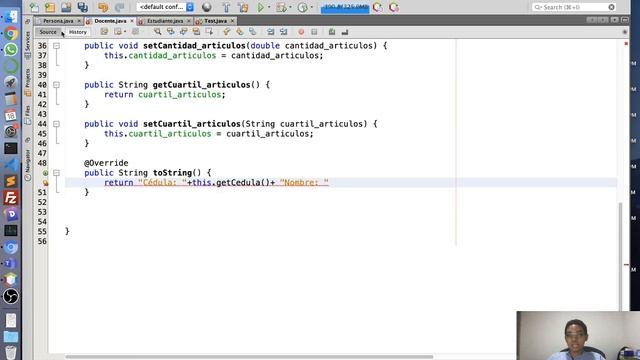640x360 pixels.
Task: Click the Next Bookmark icon
Action: click(240, 32)
